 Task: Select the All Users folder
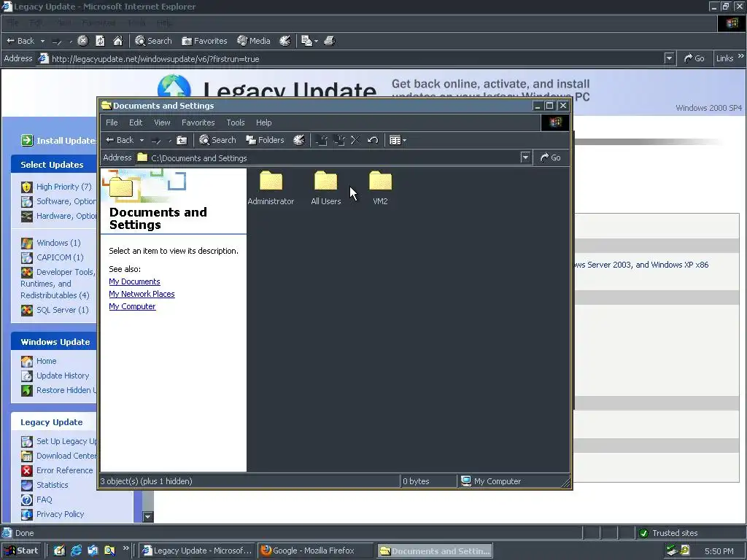click(326, 187)
